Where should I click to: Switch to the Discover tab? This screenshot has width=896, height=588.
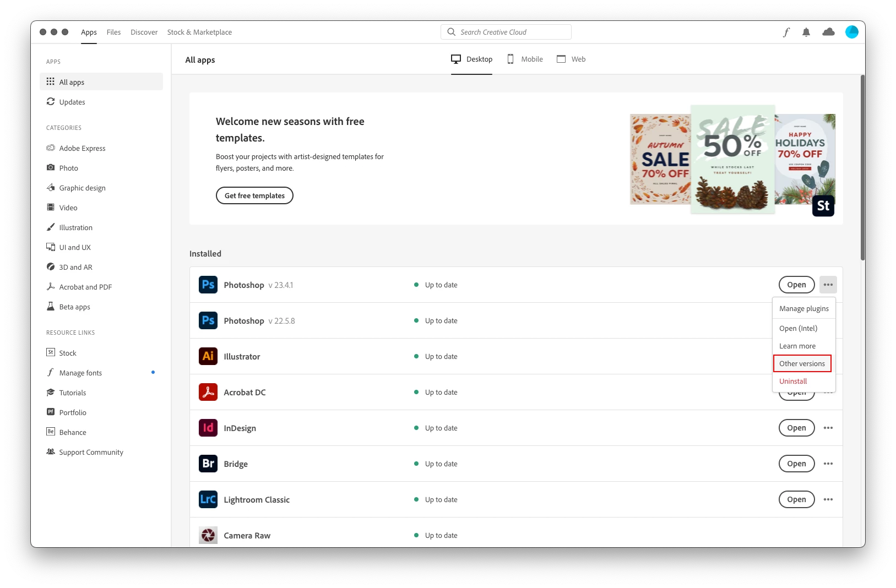point(144,32)
